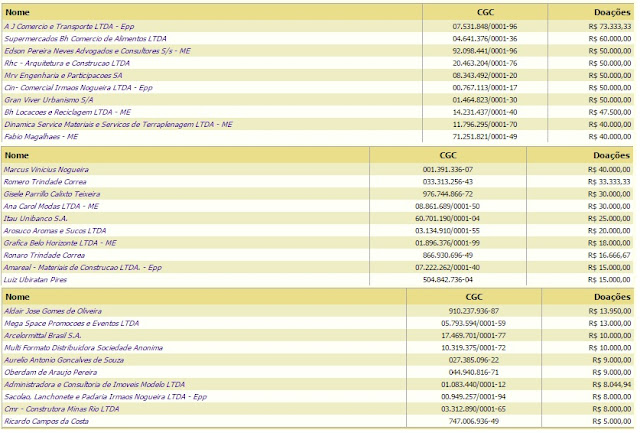Click Romero Trindade Correa link
Screen dimensions: 640x433
coord(45,182)
